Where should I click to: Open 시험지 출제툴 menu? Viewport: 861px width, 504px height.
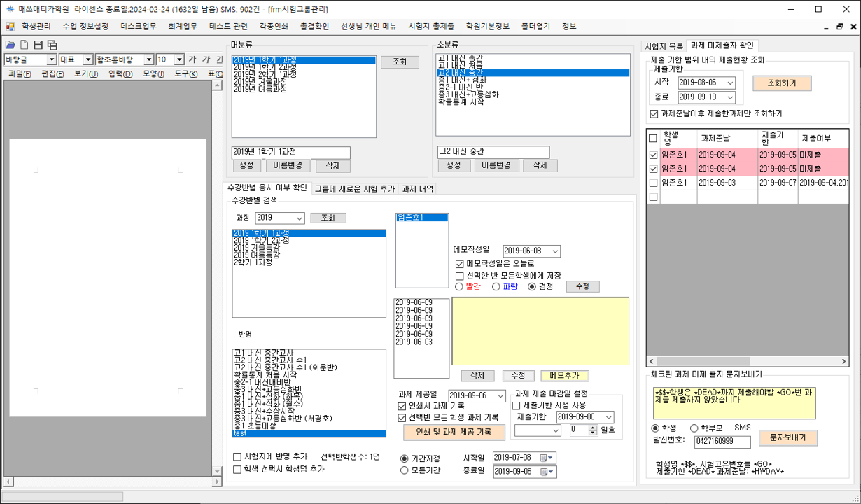pos(431,27)
